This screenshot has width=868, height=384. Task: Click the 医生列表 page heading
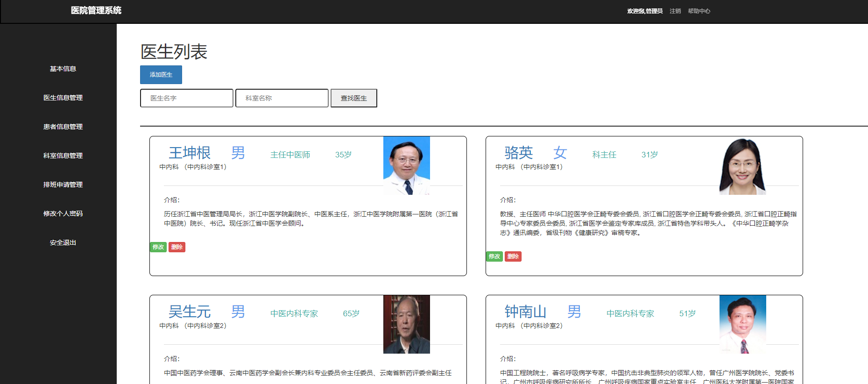[174, 51]
